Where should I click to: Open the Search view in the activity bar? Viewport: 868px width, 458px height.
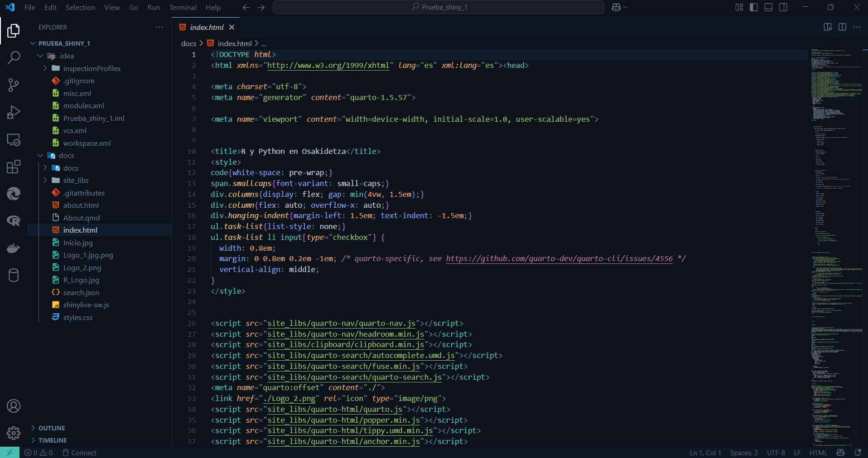point(14,57)
